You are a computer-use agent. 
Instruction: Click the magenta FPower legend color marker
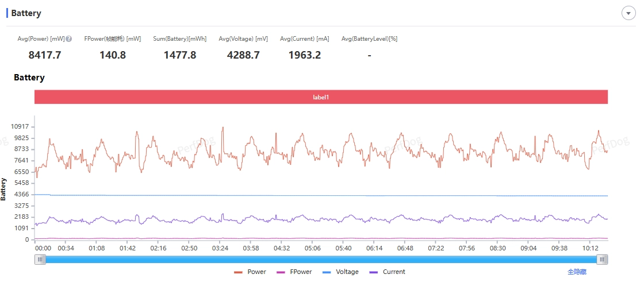[x=282, y=272]
